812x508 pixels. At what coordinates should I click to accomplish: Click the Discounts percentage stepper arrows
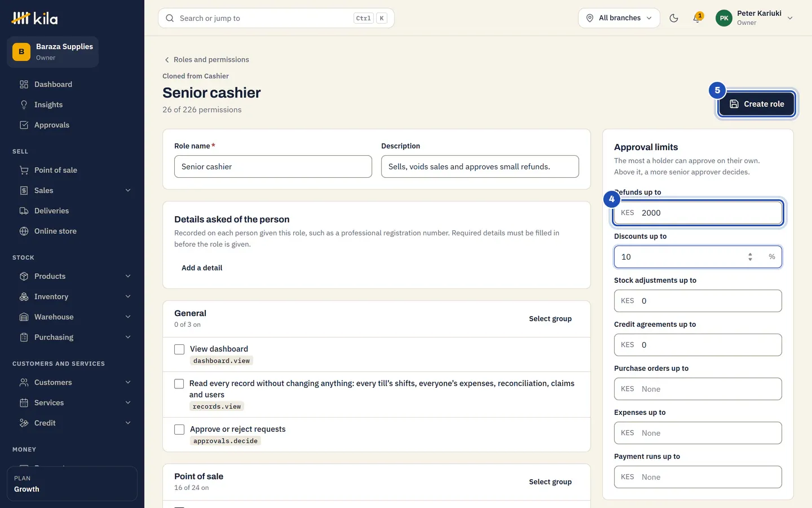(750, 257)
